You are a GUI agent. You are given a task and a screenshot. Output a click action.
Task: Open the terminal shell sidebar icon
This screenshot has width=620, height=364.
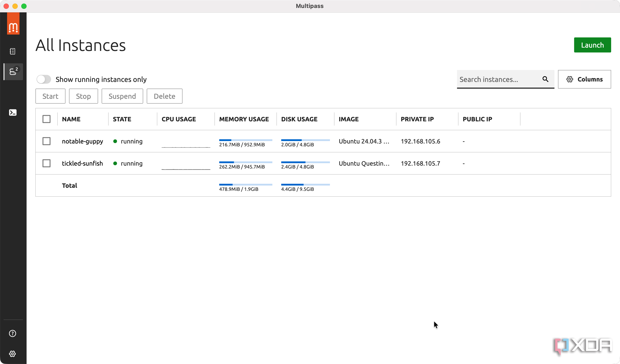(x=13, y=113)
